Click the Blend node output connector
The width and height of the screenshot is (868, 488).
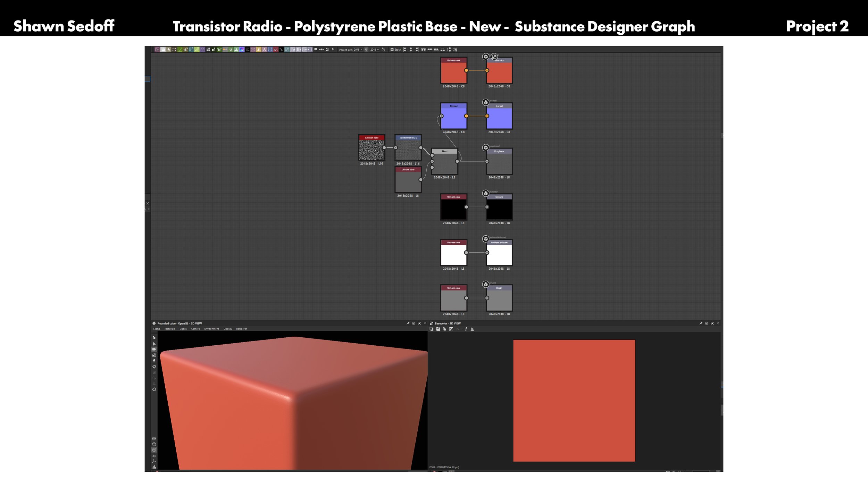(x=457, y=161)
